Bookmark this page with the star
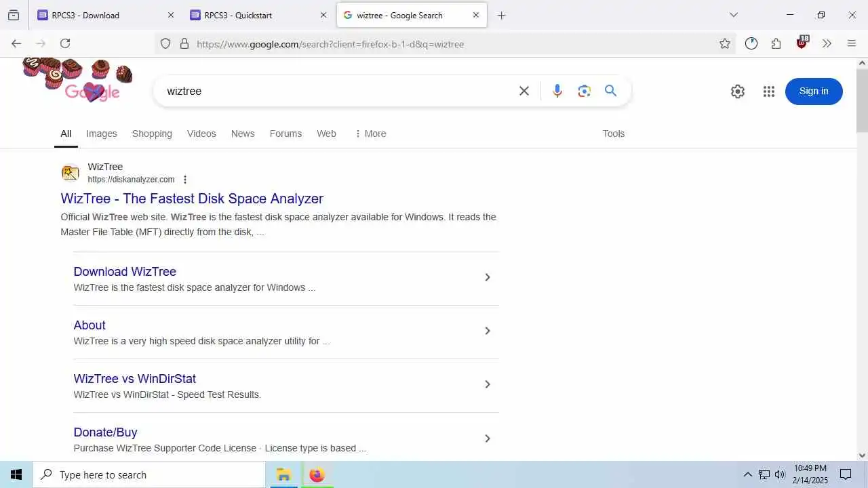Viewport: 868px width, 488px height. pyautogui.click(x=725, y=43)
